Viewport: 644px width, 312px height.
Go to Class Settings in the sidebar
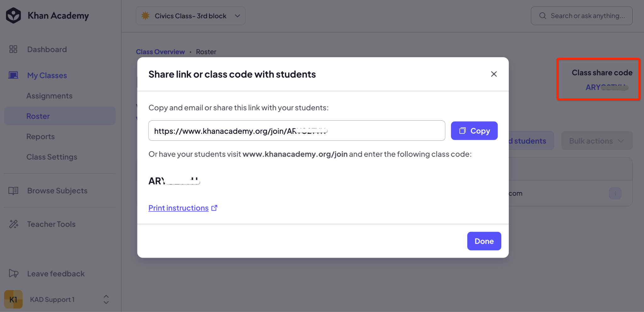(x=52, y=157)
